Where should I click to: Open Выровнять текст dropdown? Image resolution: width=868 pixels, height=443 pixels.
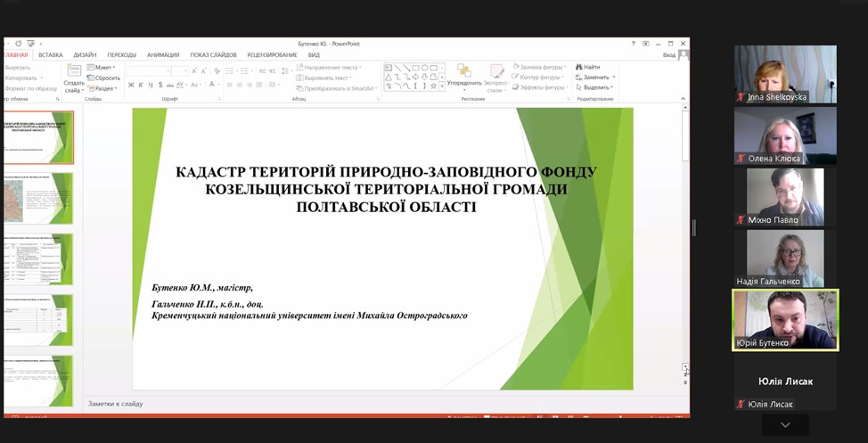[323, 78]
